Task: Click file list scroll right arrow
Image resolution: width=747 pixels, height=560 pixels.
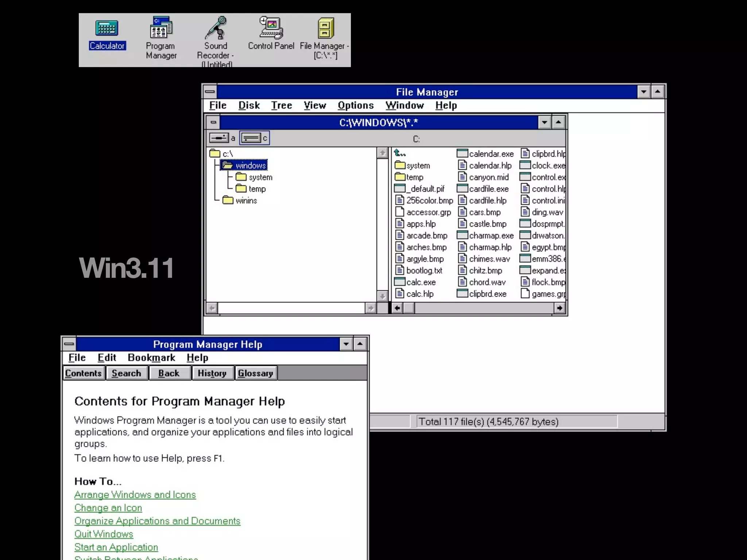Action: coord(559,308)
